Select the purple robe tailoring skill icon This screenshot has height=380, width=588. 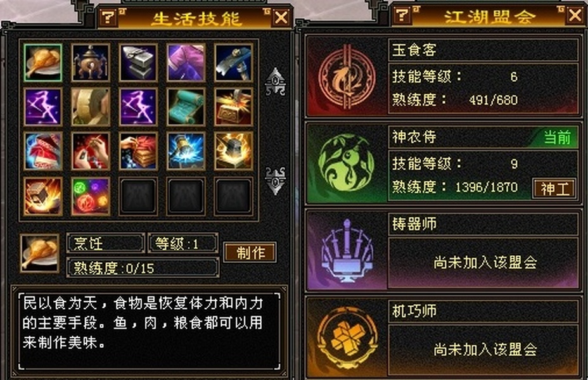pyautogui.click(x=186, y=62)
